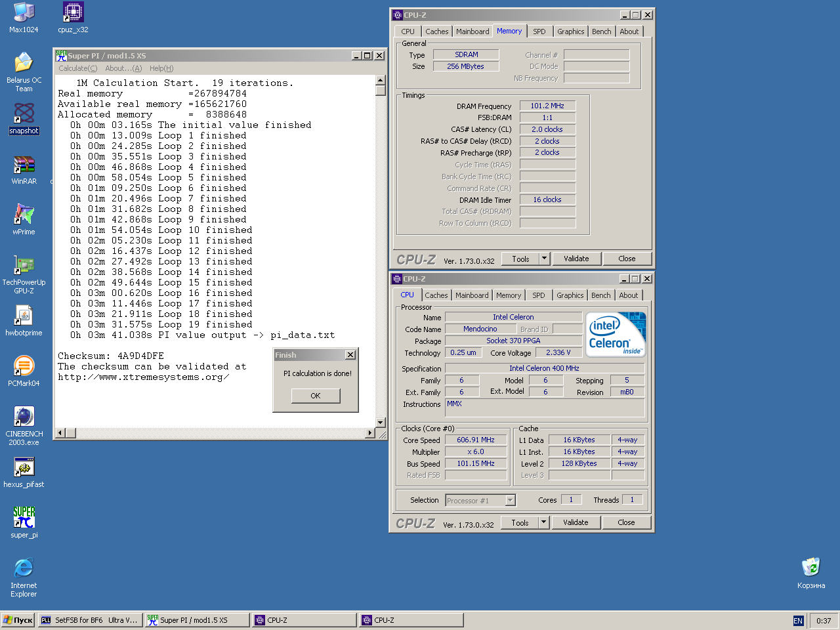Screen dimensions: 840x630
Task: Click the DRAM Frequency 101.2 MHz field
Action: (547, 106)
